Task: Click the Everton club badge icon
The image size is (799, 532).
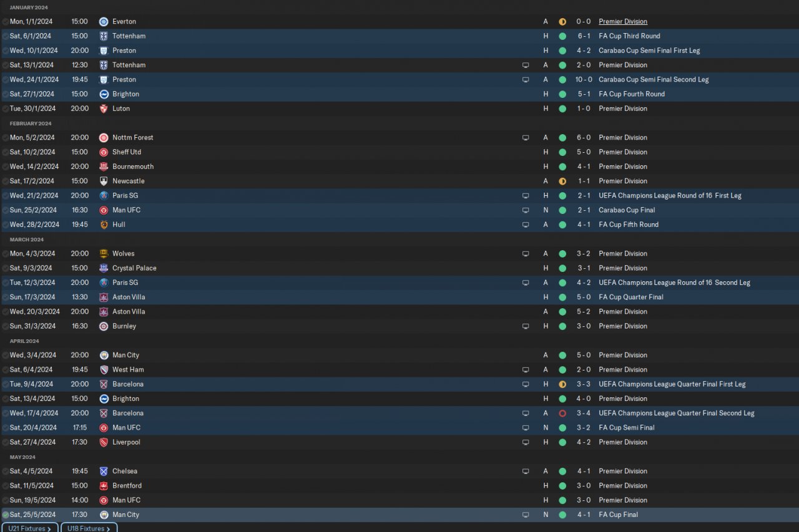Action: pos(104,21)
